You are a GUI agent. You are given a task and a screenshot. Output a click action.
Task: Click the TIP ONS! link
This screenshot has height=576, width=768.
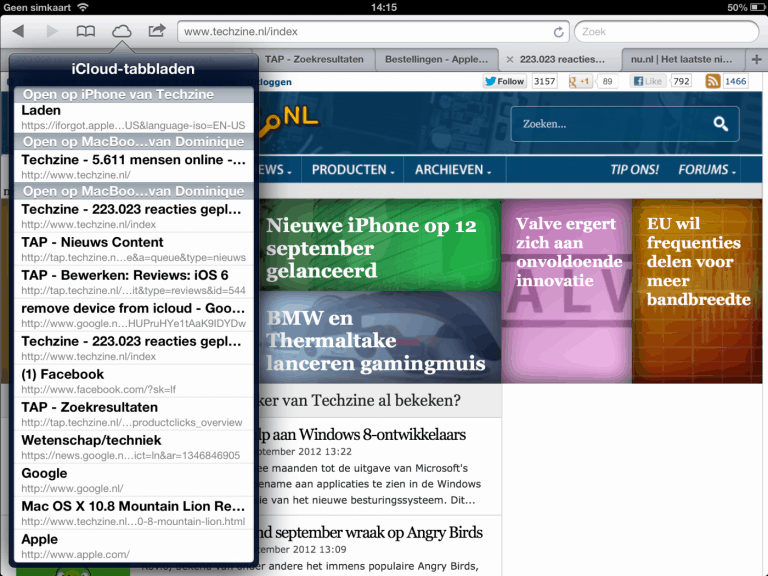pyautogui.click(x=634, y=170)
